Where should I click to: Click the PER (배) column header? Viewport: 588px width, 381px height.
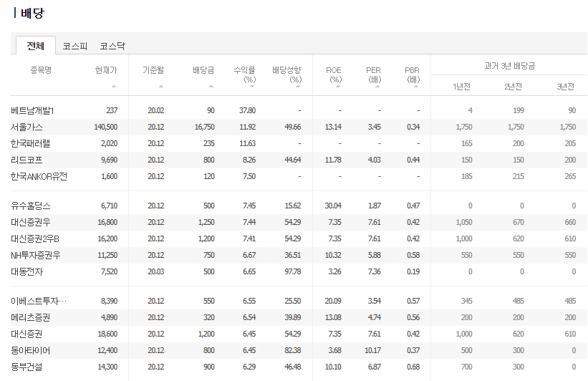click(x=374, y=74)
